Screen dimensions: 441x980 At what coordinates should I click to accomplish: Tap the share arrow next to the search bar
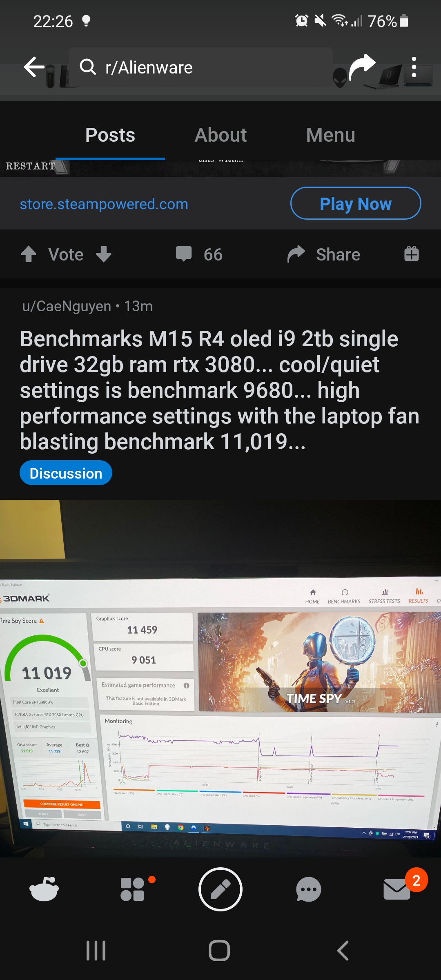[x=362, y=67]
